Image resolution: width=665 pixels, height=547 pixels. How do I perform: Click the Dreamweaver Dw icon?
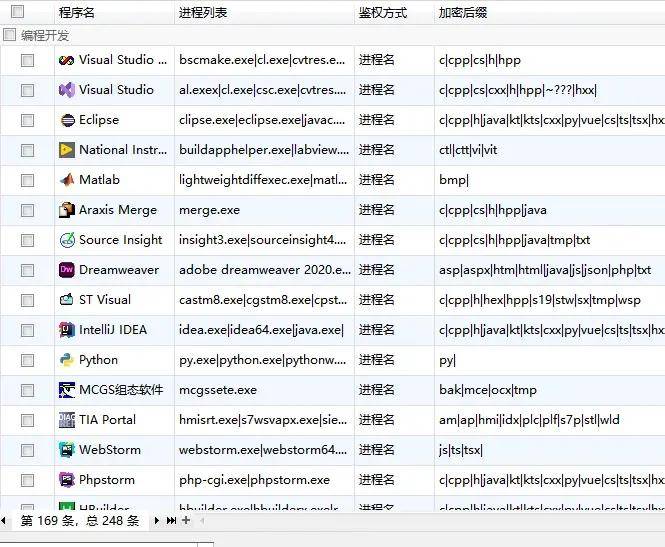click(x=67, y=270)
